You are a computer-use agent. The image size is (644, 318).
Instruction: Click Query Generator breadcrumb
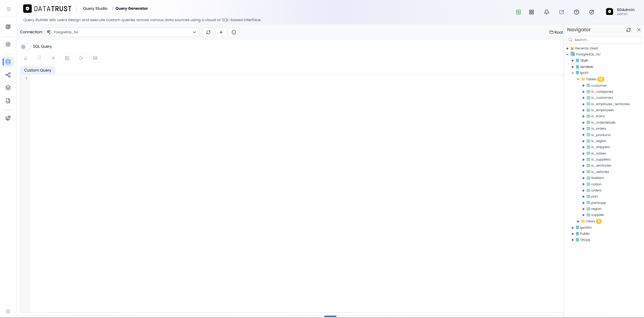coord(132,8)
